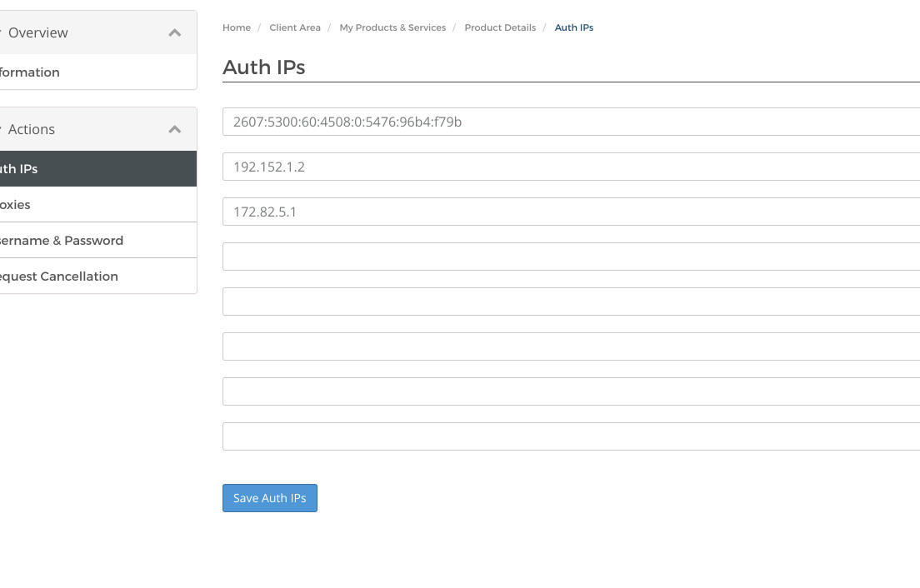920x588 pixels.
Task: Select the field containing 172.82.5.1
Action: (571, 212)
